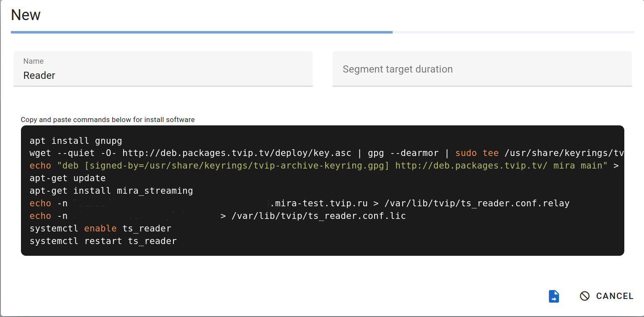Click the "Copy and paste commands below" label
Screen dimensions: 644x317
pos(108,120)
